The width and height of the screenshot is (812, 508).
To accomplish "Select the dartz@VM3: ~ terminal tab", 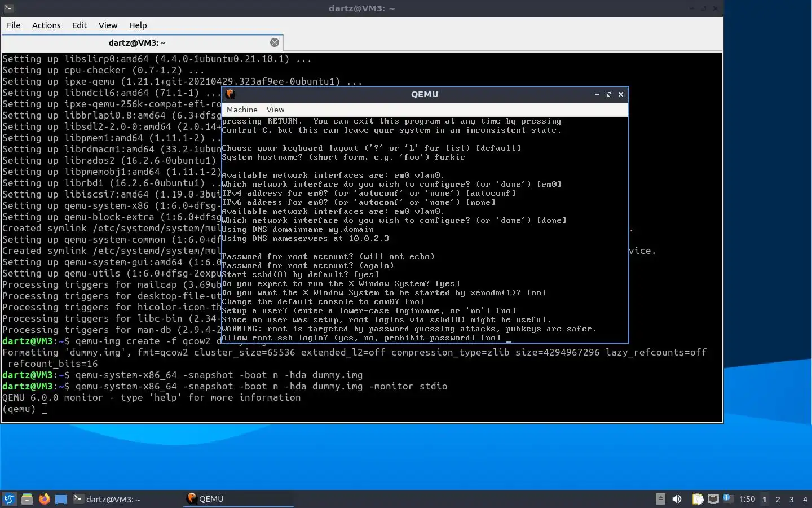I will (x=137, y=42).
